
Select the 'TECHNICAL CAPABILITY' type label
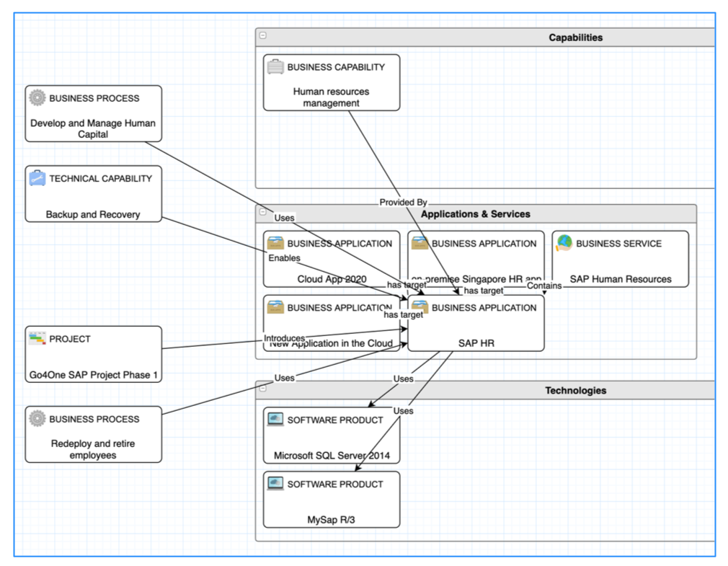(101, 179)
